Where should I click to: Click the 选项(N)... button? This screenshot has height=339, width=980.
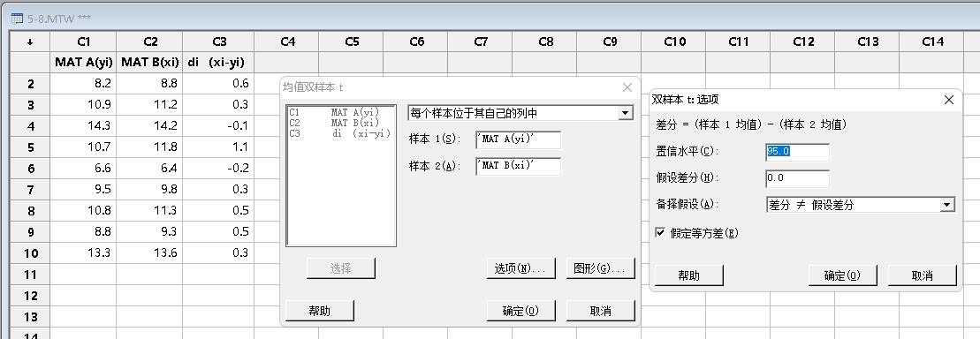pos(520,268)
